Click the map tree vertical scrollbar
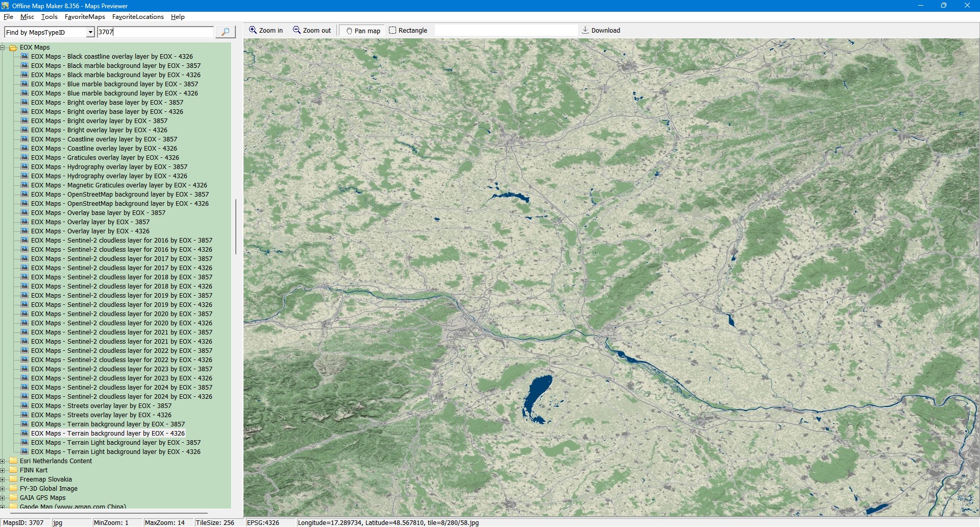980x527 pixels. pyautogui.click(x=235, y=227)
